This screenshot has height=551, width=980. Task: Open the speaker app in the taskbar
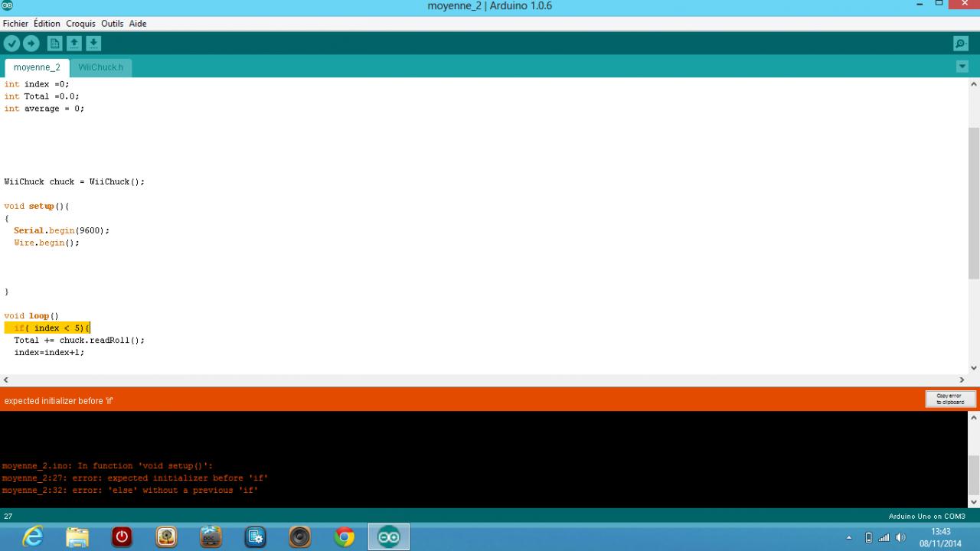pyautogui.click(x=299, y=537)
